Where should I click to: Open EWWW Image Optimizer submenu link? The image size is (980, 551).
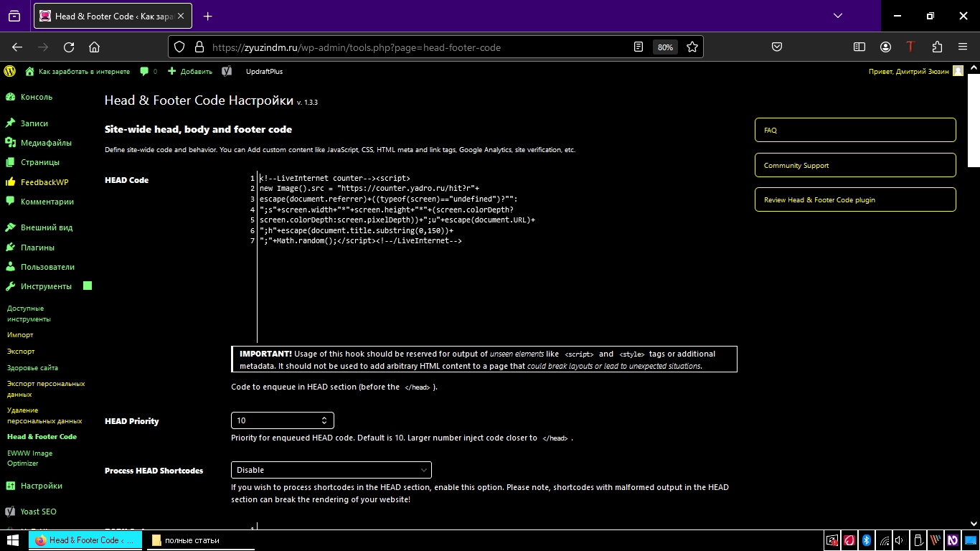[29, 458]
